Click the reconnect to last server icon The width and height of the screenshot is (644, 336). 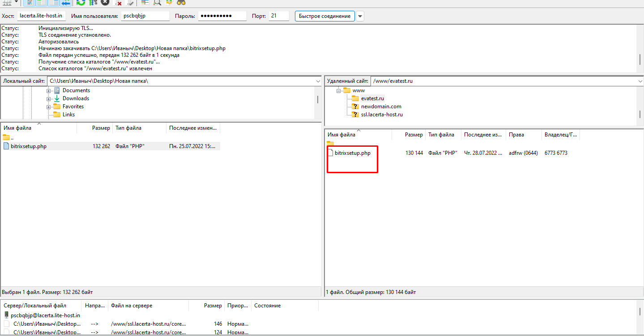tap(130, 2)
